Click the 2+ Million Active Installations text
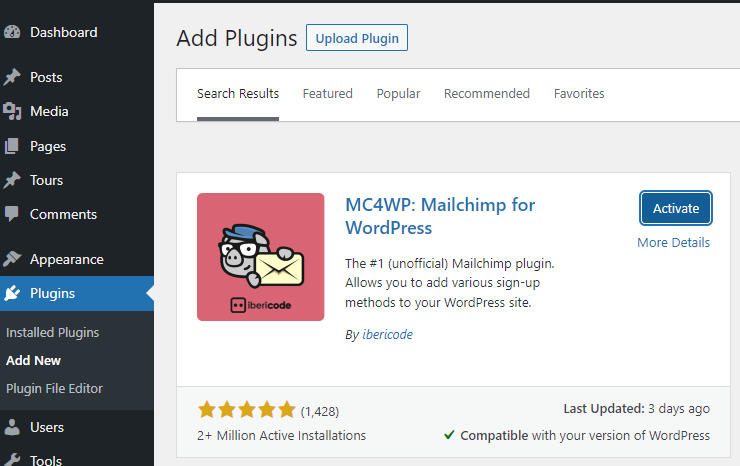 click(x=281, y=435)
